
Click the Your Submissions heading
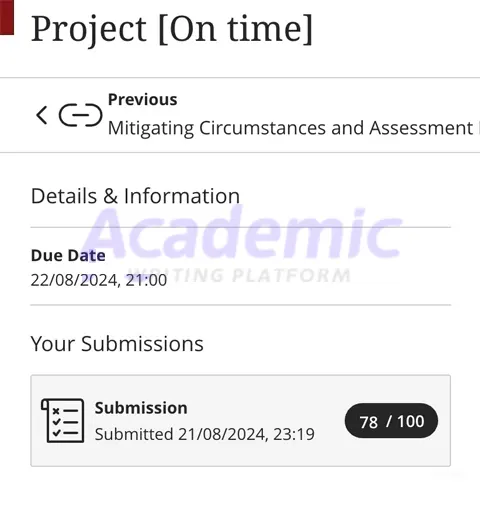[117, 344]
